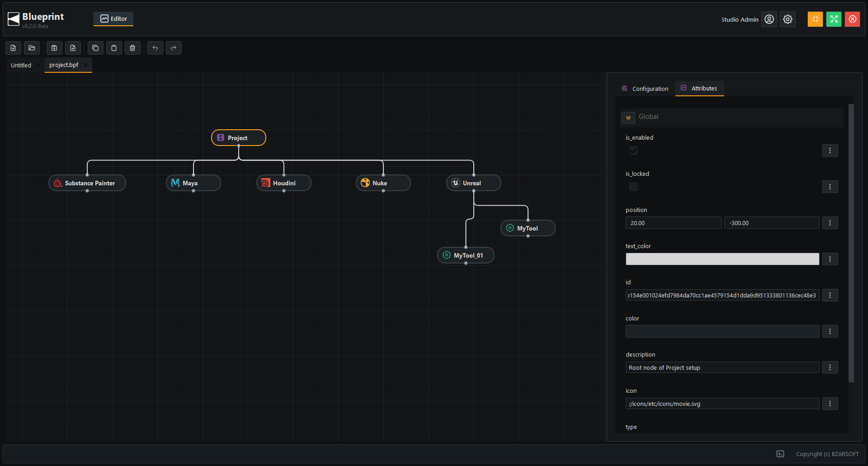Open options menu for text_color
This screenshot has width=868, height=466.
(830, 259)
